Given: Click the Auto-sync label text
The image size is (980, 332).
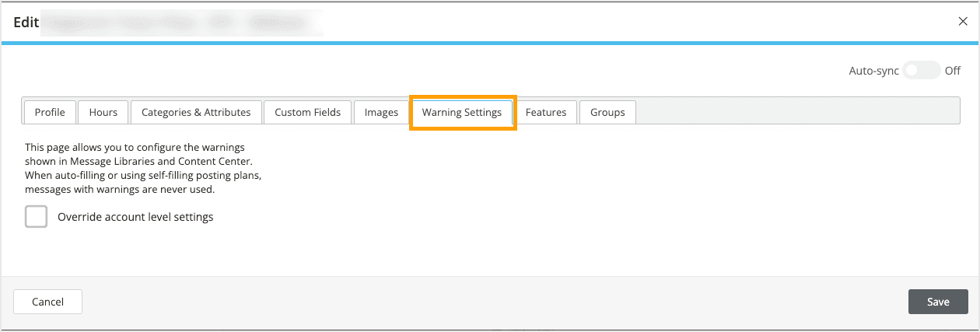Looking at the screenshot, I should [x=873, y=71].
